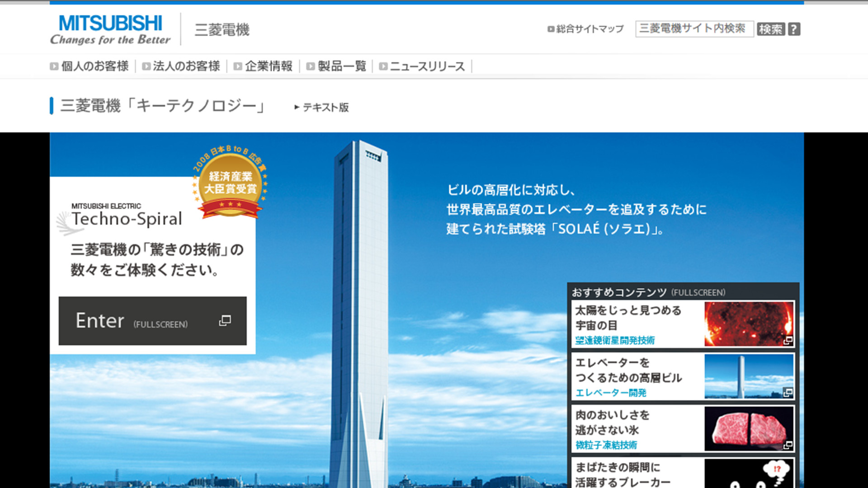
Task: Click the arrow icon beside 製品一覧
Action: [311, 66]
